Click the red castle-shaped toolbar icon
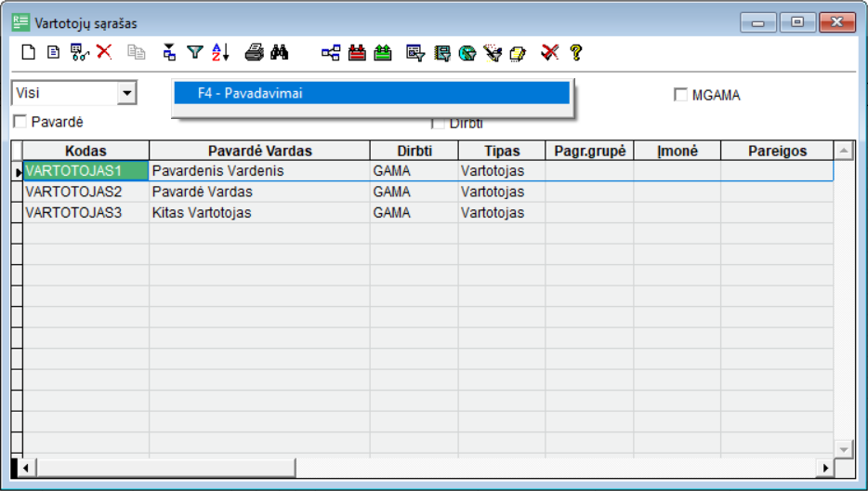The height and width of the screenshot is (491, 868). pos(357,53)
